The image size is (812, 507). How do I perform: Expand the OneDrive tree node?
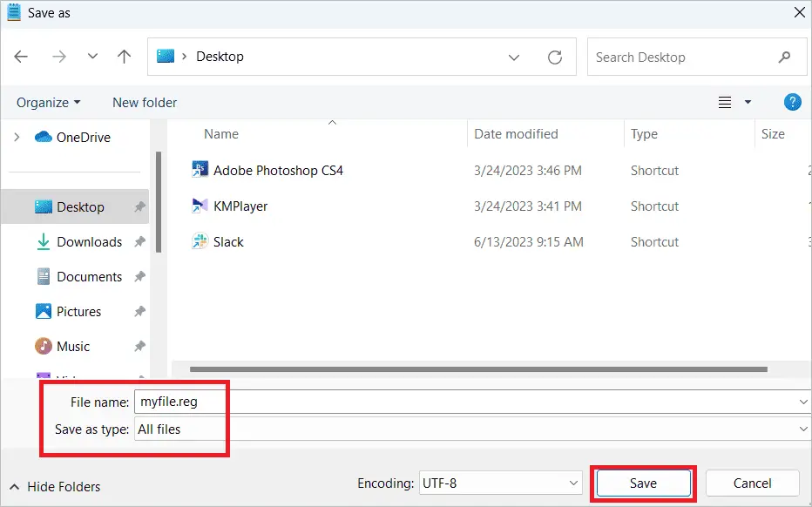click(17, 137)
